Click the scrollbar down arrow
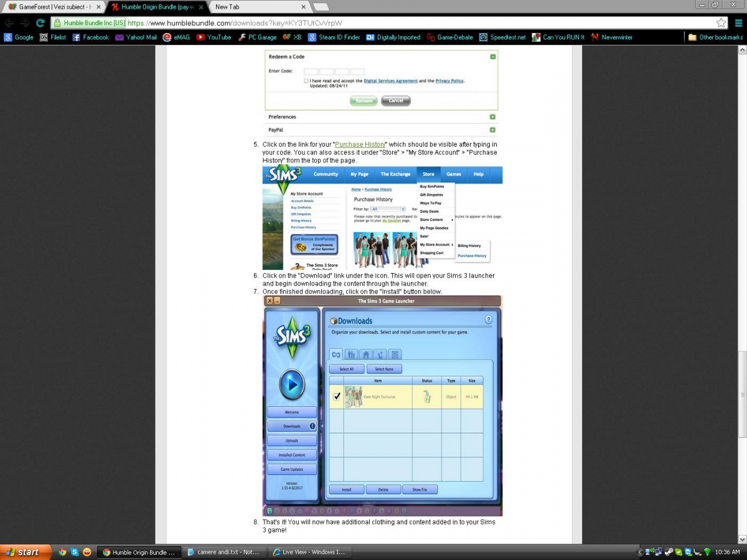The height and width of the screenshot is (560, 747). 742,539
